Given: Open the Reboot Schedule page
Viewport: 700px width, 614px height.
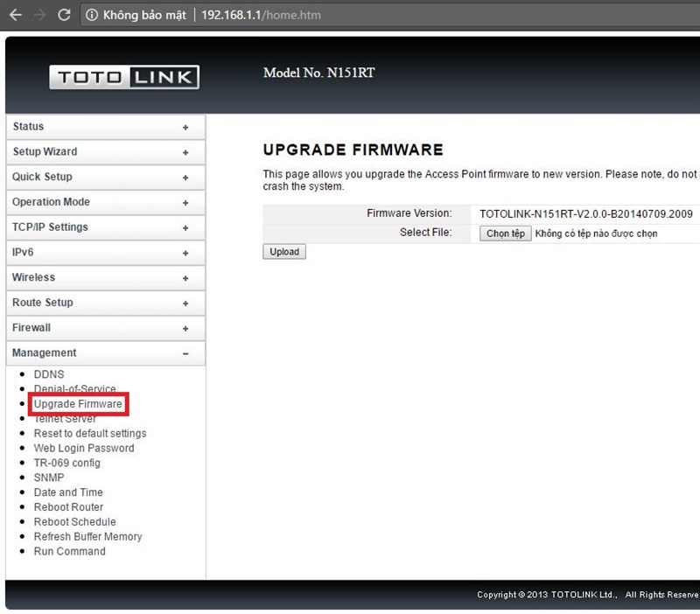Looking at the screenshot, I should click(x=75, y=521).
